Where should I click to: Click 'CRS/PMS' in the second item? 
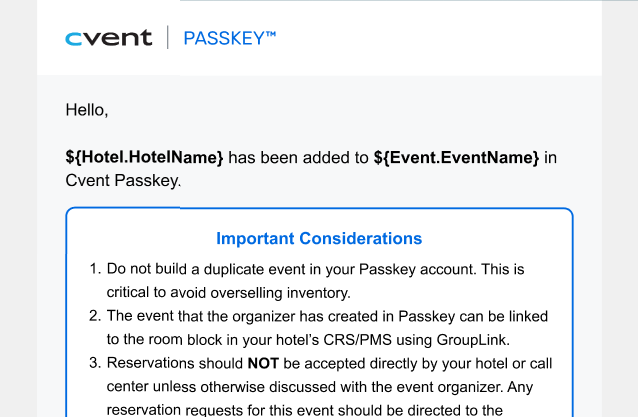[357, 340]
